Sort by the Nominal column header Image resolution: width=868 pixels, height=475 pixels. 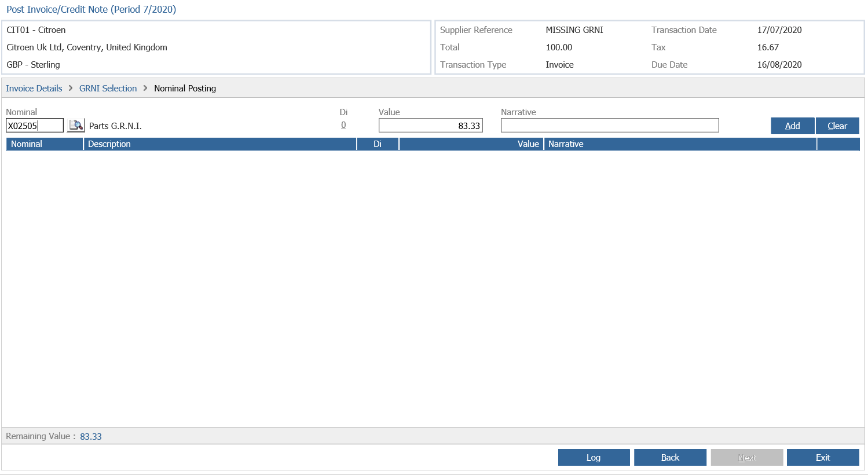(x=45, y=144)
